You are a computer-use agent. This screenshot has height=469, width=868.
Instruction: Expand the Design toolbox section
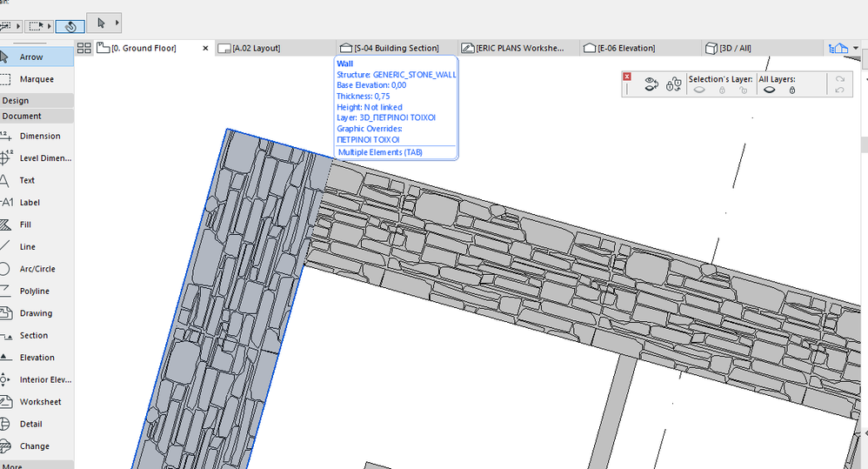pos(16,101)
